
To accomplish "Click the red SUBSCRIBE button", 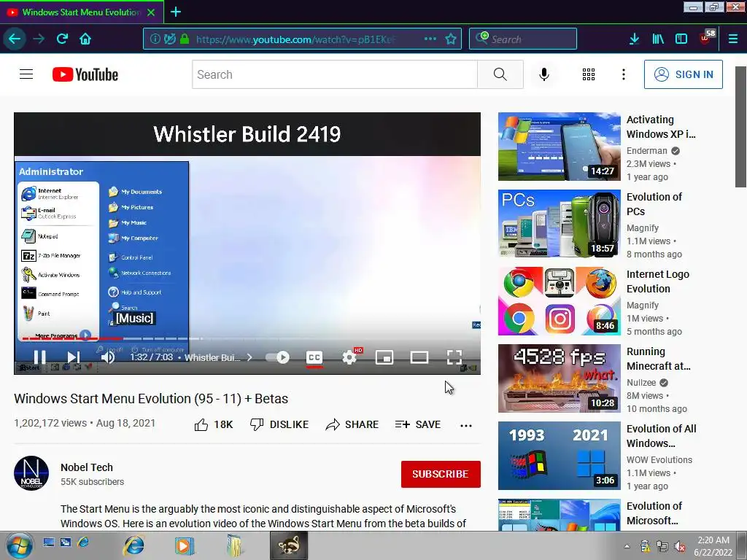I will [x=441, y=474].
